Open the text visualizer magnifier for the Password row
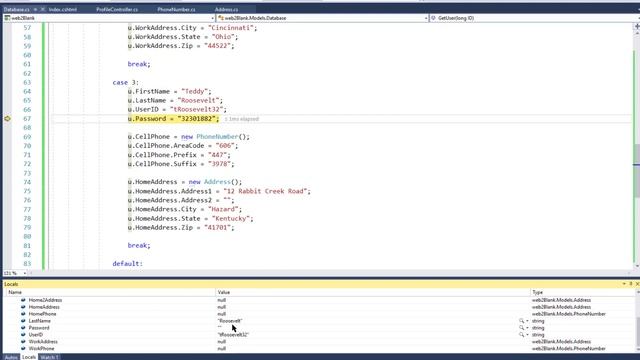The image size is (640, 360). [x=521, y=328]
